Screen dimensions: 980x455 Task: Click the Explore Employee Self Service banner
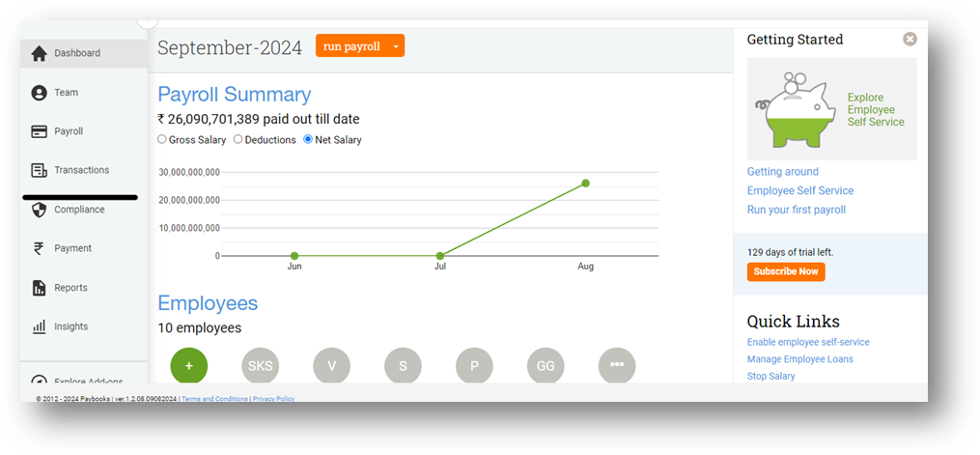(832, 109)
